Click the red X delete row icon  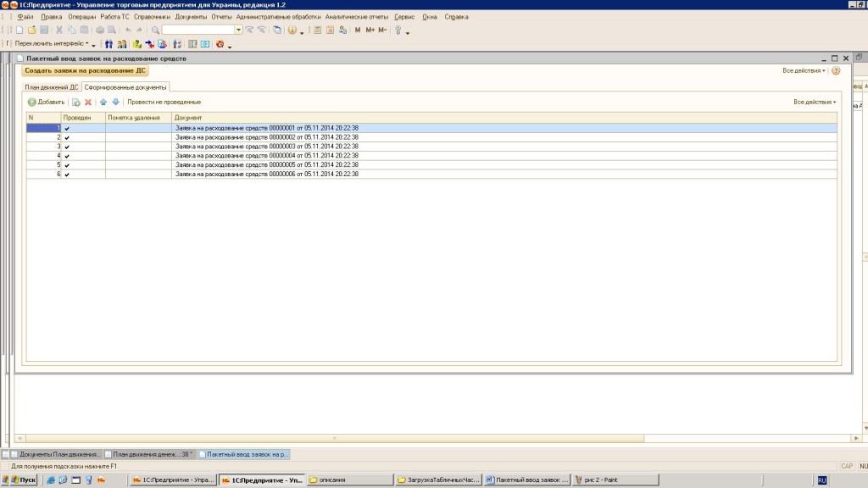pyautogui.click(x=88, y=102)
